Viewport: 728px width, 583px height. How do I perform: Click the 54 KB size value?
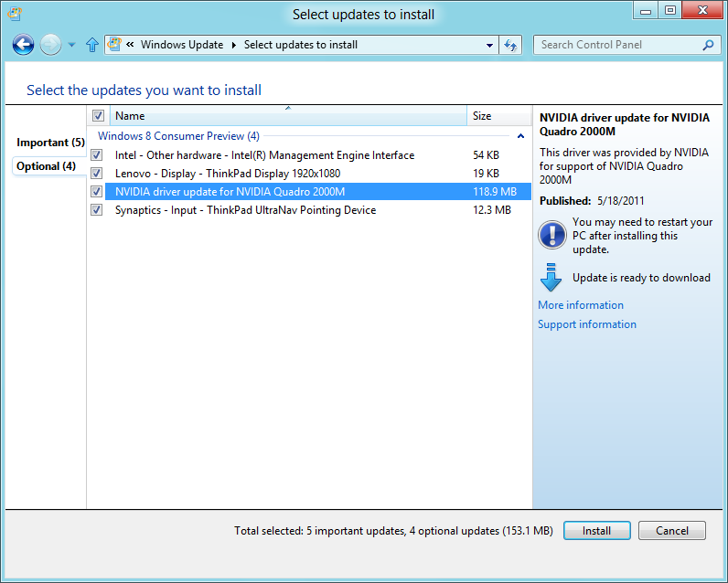coord(486,155)
